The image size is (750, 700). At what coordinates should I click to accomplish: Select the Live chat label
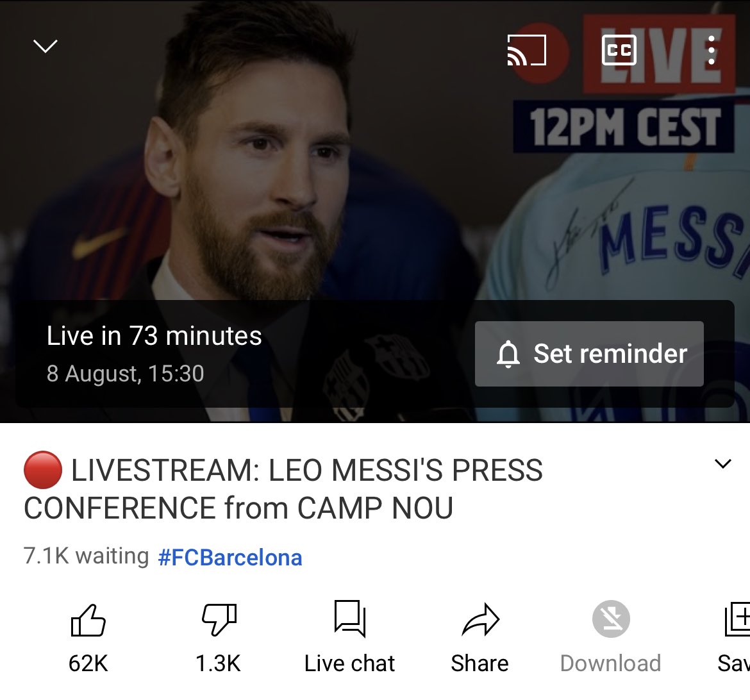349,663
